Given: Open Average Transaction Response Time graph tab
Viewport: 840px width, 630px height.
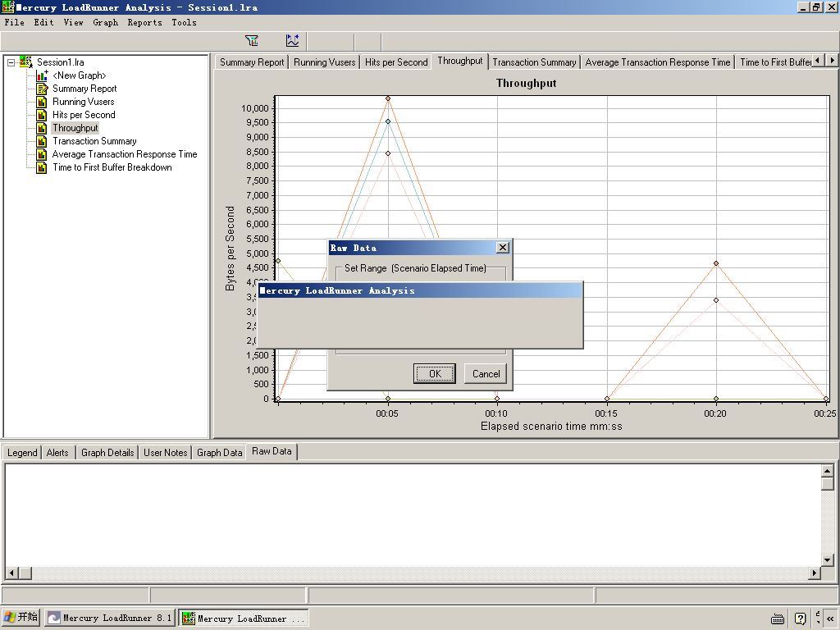Looking at the screenshot, I should tap(658, 62).
